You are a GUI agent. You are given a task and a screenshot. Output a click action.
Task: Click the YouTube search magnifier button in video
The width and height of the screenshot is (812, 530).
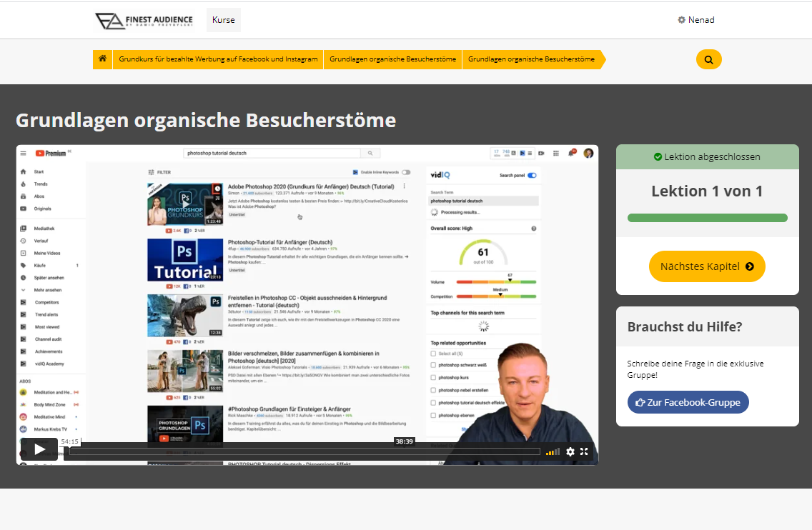pos(370,153)
